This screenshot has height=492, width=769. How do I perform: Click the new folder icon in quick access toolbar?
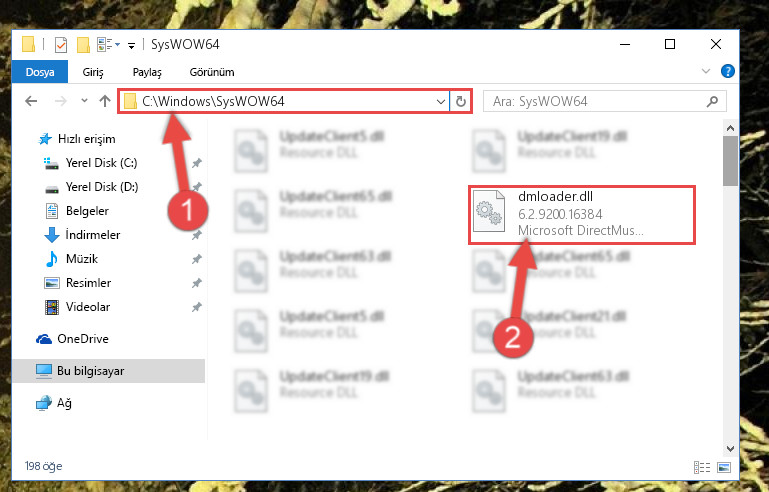point(83,45)
